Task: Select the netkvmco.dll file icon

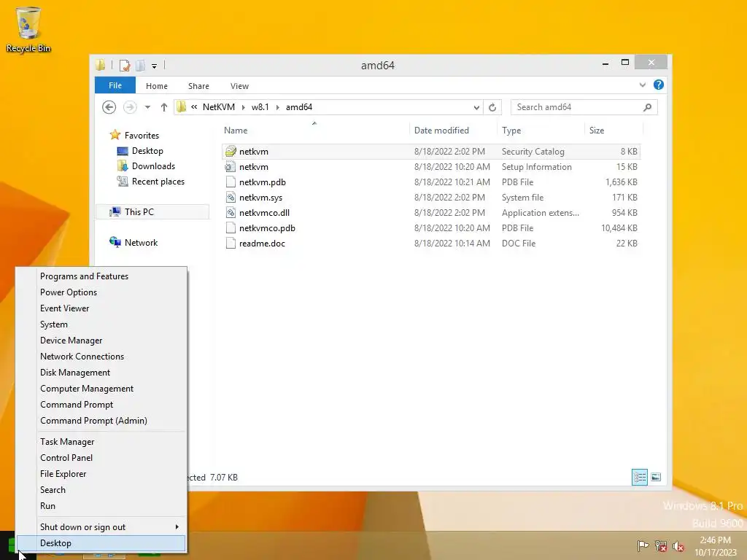Action: pos(231,212)
